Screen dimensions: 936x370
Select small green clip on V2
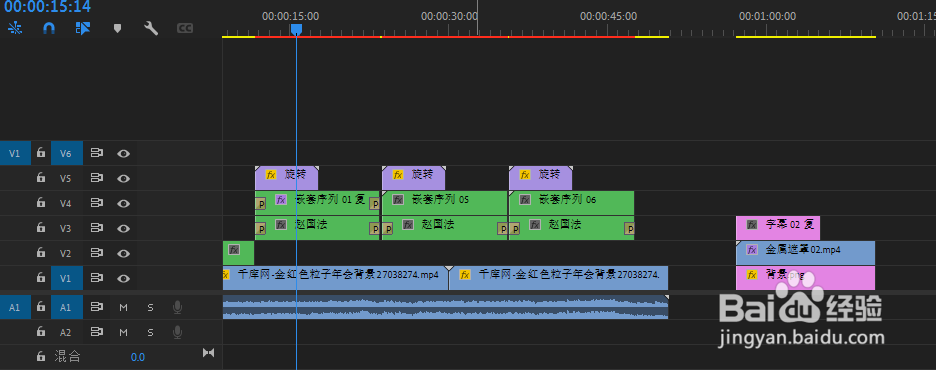238,253
